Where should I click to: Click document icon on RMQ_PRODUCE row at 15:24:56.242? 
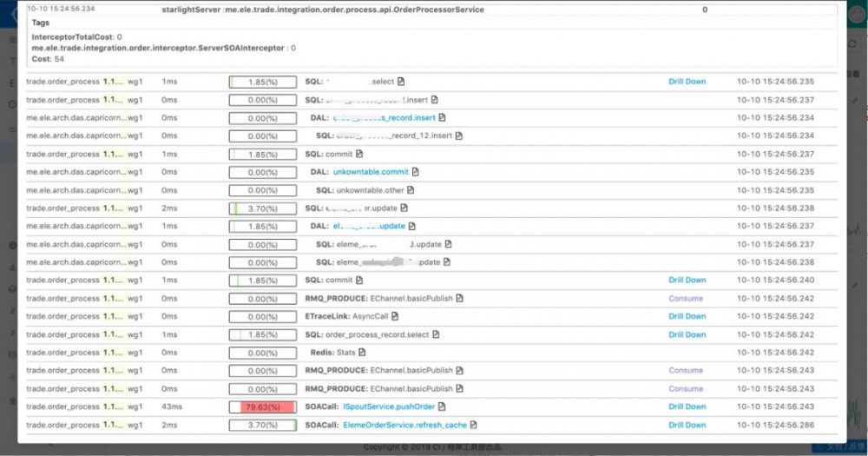click(459, 298)
